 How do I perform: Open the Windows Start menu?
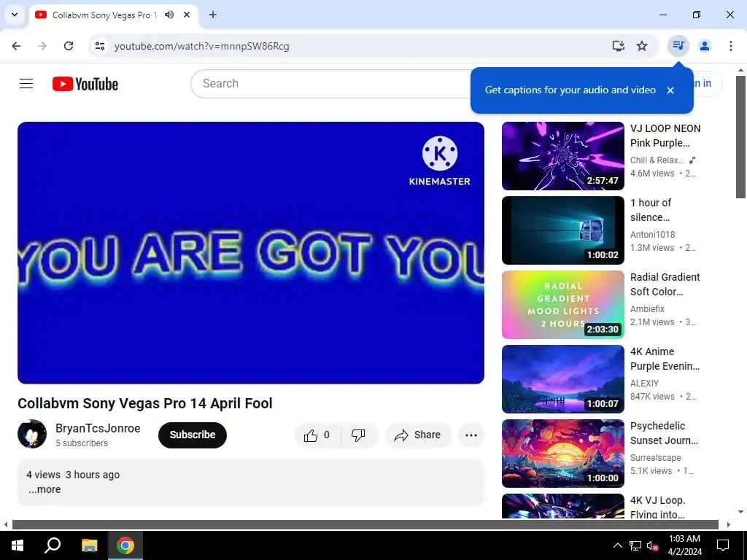[18, 545]
